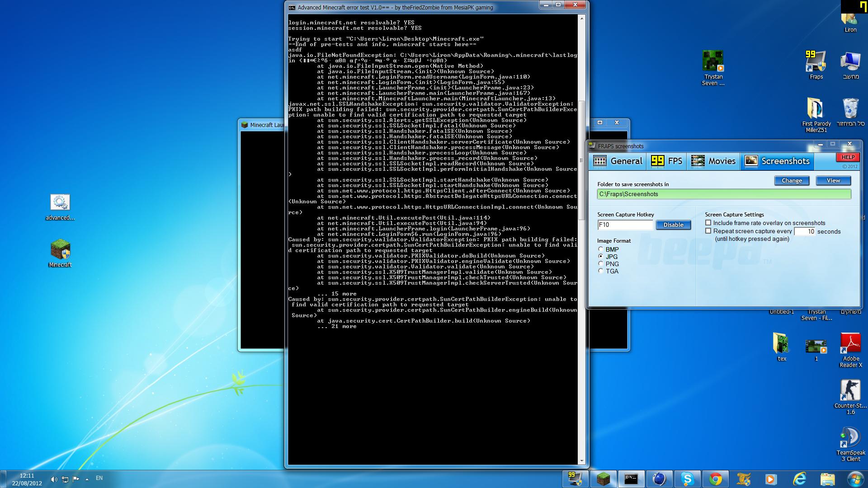The image size is (868, 488).
Task: Switch to the Movies tab in FRAPS
Action: click(713, 161)
